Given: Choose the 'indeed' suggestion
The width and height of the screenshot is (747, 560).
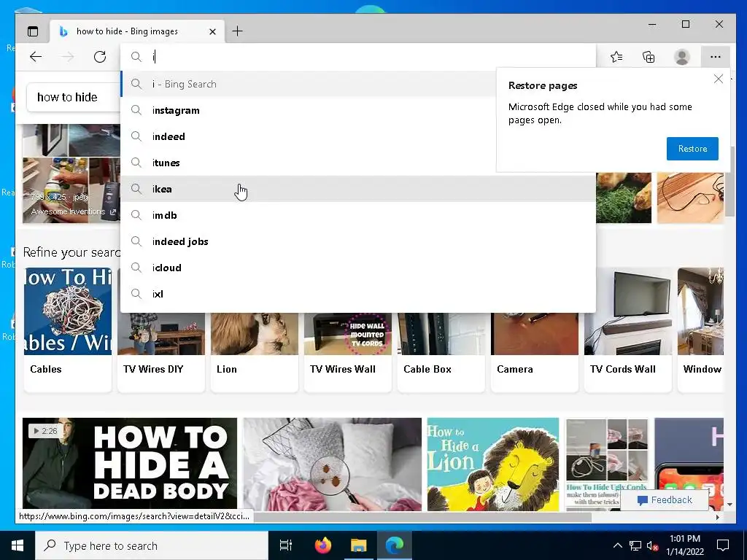Looking at the screenshot, I should [x=309, y=136].
